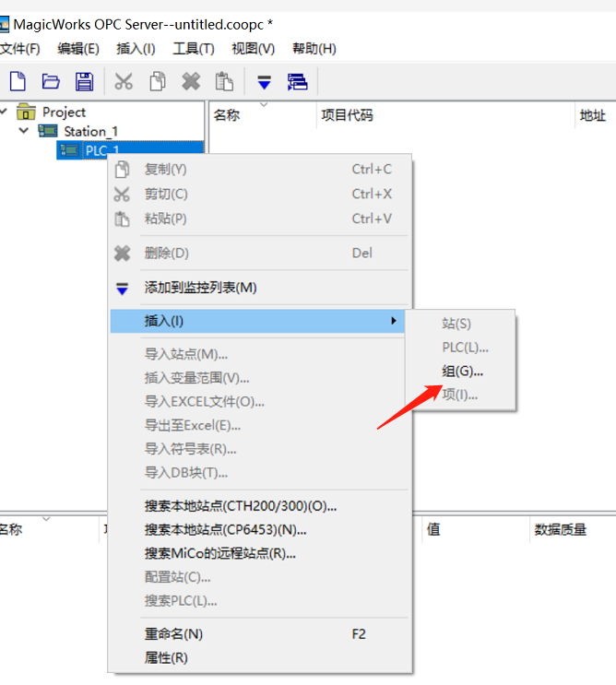Screen dimensions: 616x685
Task: Choose 删除(D) from context menu
Action: tap(258, 254)
